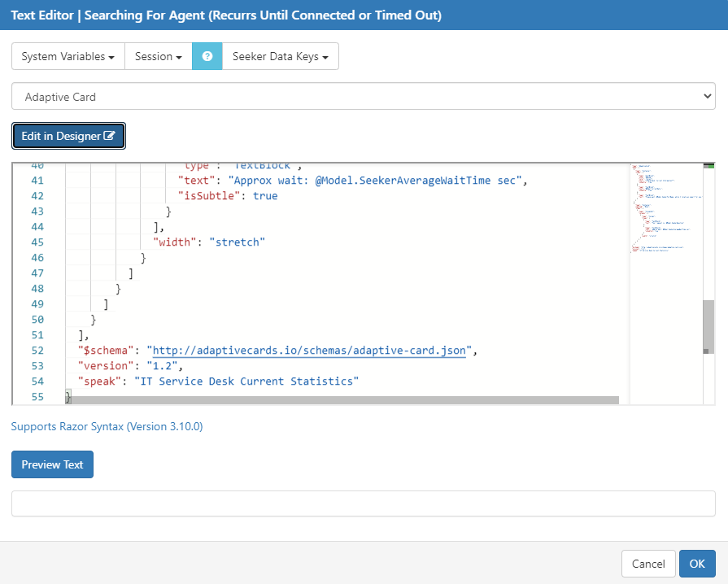Viewport: 728px width, 584px height.
Task: Expand the Seeker Data Keys dropdown
Action: pyautogui.click(x=281, y=56)
